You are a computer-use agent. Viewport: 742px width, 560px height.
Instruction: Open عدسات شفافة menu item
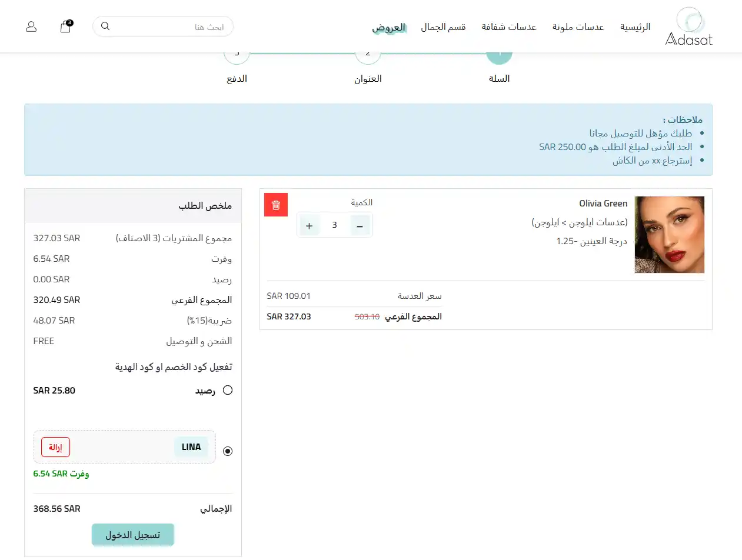(509, 27)
